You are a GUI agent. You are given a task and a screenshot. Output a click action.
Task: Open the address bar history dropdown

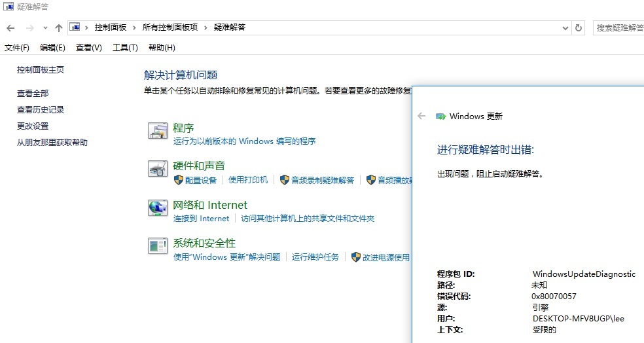[x=565, y=28]
